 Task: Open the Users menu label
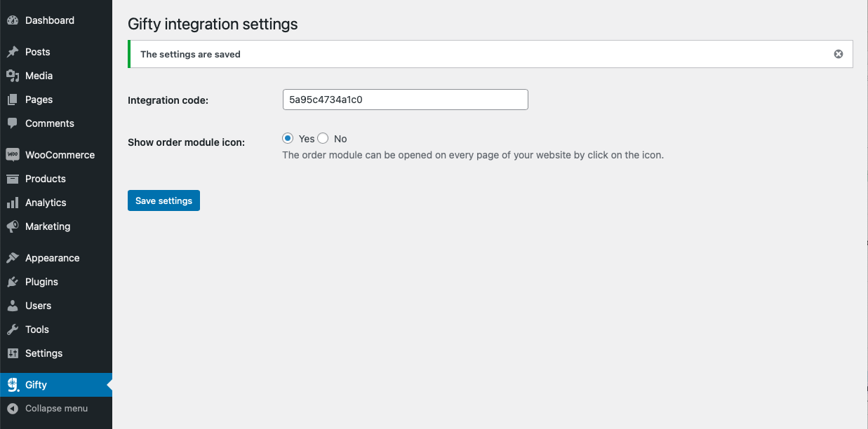(x=38, y=306)
